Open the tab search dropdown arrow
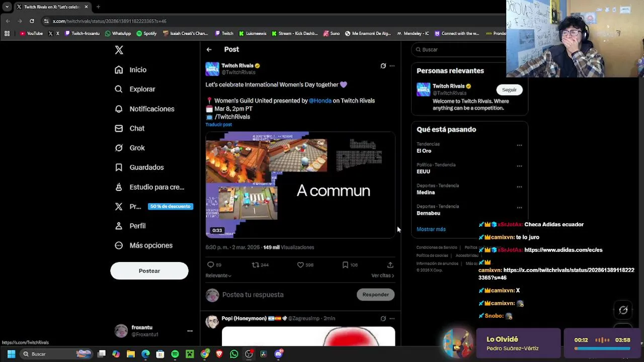The width and height of the screenshot is (644, 362). pyautogui.click(x=7, y=7)
